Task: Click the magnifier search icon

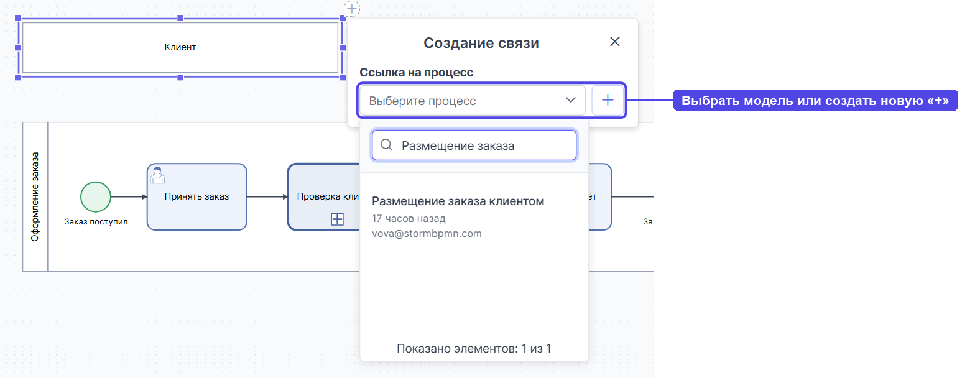Action: (386, 145)
